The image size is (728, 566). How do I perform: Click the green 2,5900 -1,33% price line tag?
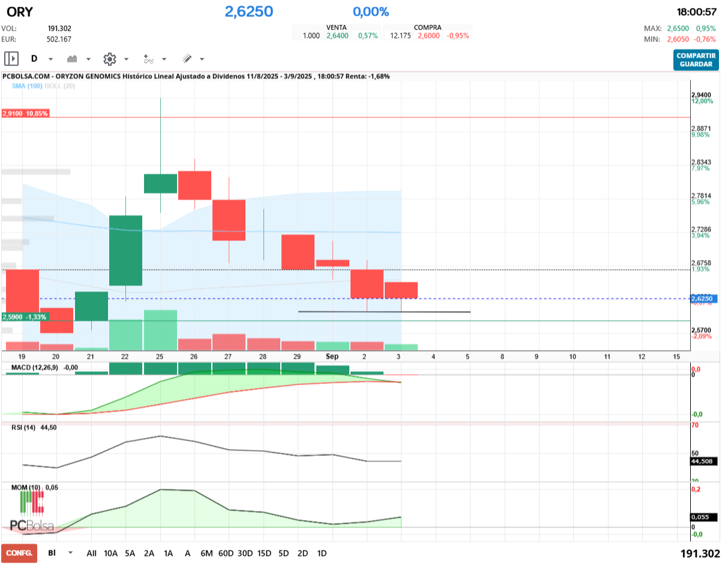tap(25, 317)
